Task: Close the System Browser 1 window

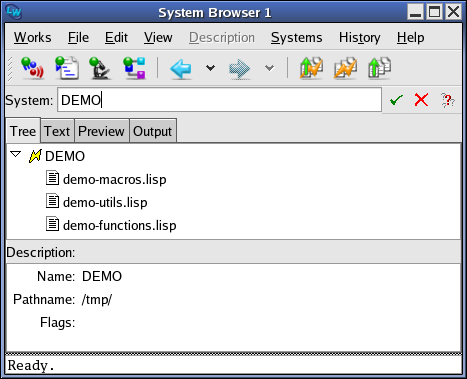Action: (x=454, y=12)
